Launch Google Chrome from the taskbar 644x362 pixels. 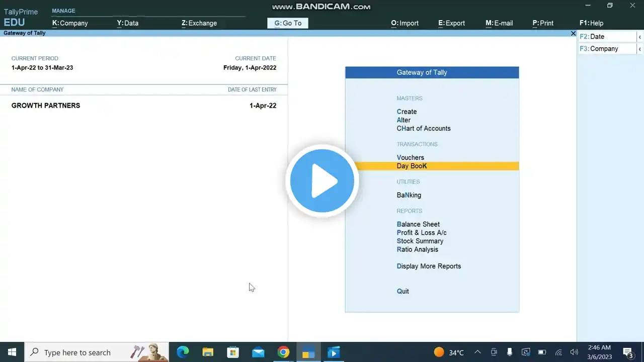coord(283,352)
